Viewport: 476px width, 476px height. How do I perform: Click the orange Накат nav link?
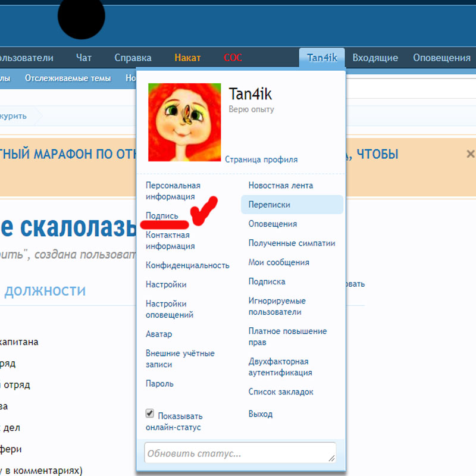pyautogui.click(x=187, y=58)
